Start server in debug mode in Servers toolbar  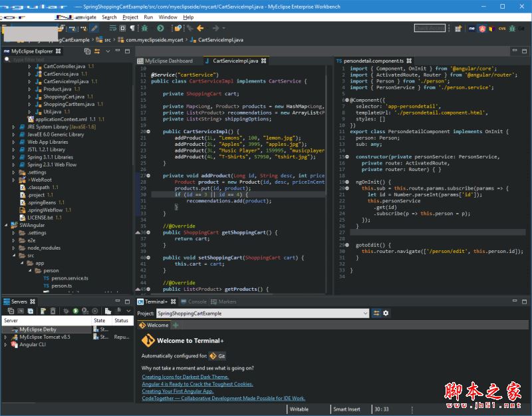tap(66, 311)
